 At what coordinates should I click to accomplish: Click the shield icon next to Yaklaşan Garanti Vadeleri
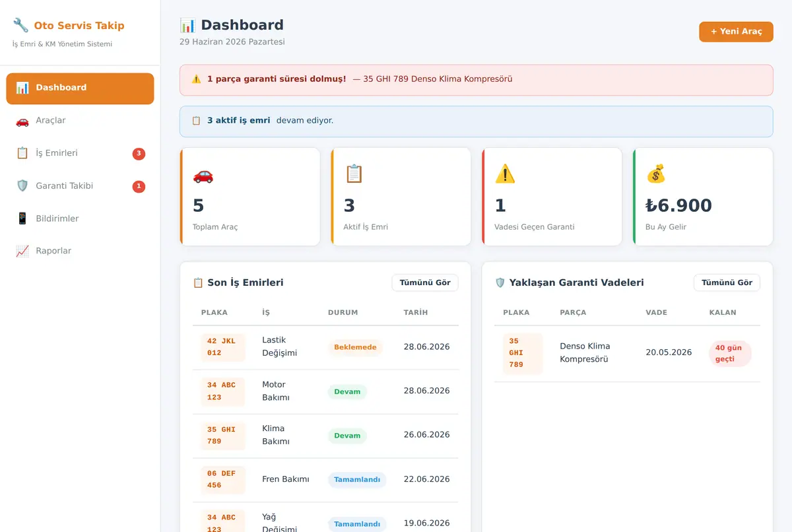pyautogui.click(x=500, y=283)
